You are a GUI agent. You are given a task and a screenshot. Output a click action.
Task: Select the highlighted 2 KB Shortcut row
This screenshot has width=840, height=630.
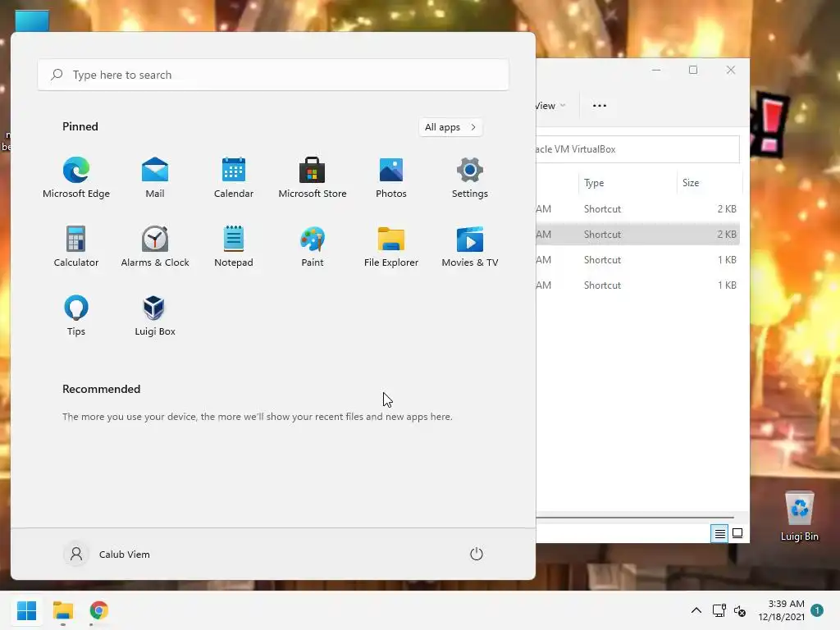pyautogui.click(x=637, y=234)
